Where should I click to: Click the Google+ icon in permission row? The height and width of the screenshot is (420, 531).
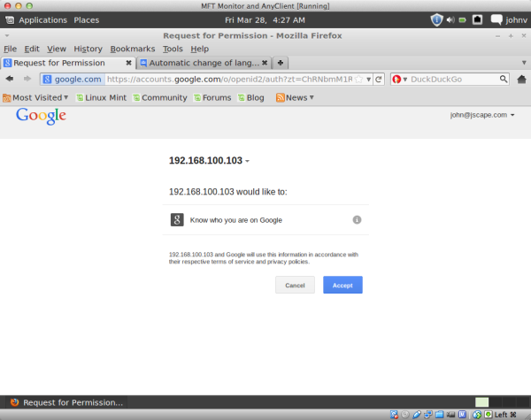177,219
